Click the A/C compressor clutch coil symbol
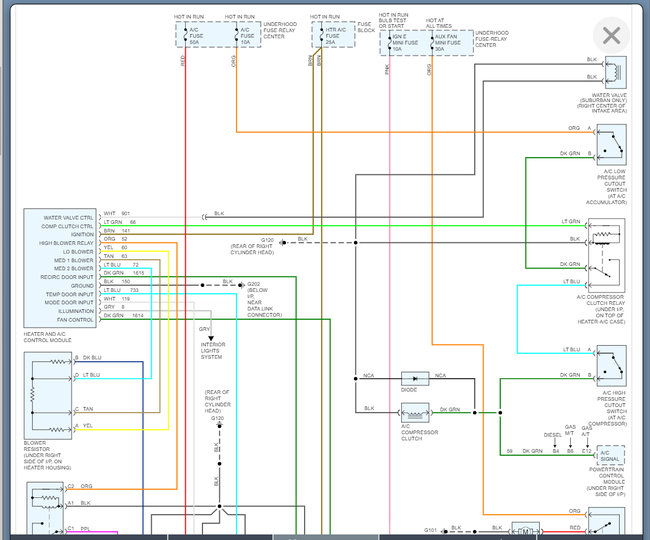 click(x=415, y=413)
